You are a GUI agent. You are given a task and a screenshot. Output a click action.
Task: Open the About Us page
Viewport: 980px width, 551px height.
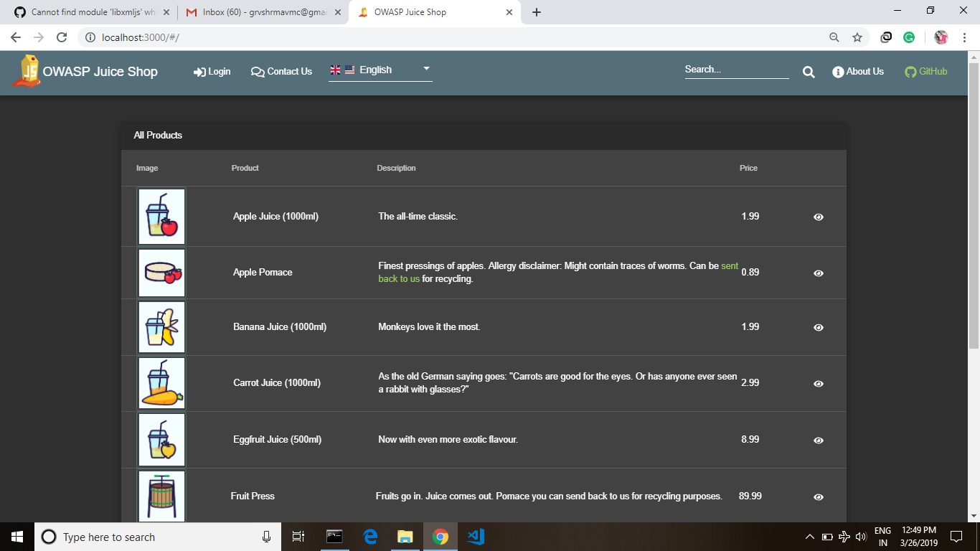(858, 72)
